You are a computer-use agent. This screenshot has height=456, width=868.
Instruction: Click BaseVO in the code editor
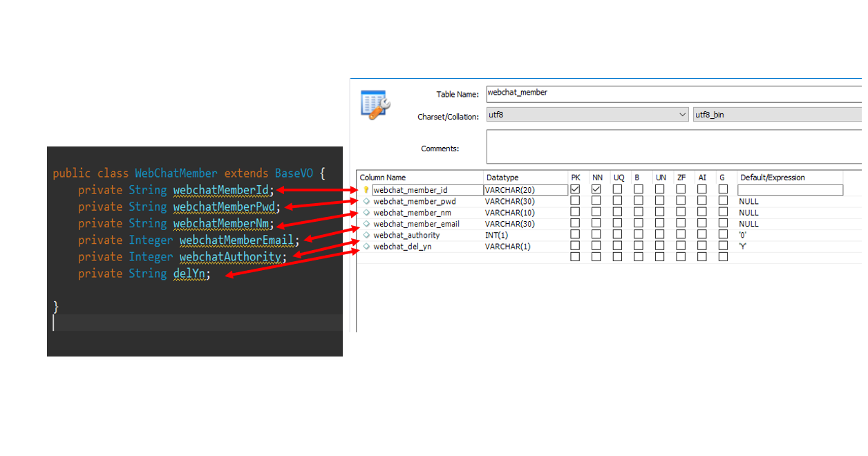click(294, 173)
